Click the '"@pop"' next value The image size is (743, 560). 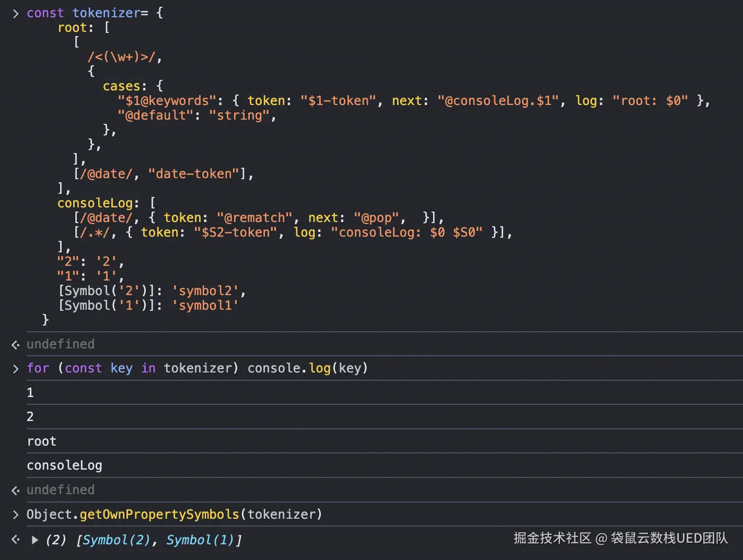pyautogui.click(x=376, y=217)
